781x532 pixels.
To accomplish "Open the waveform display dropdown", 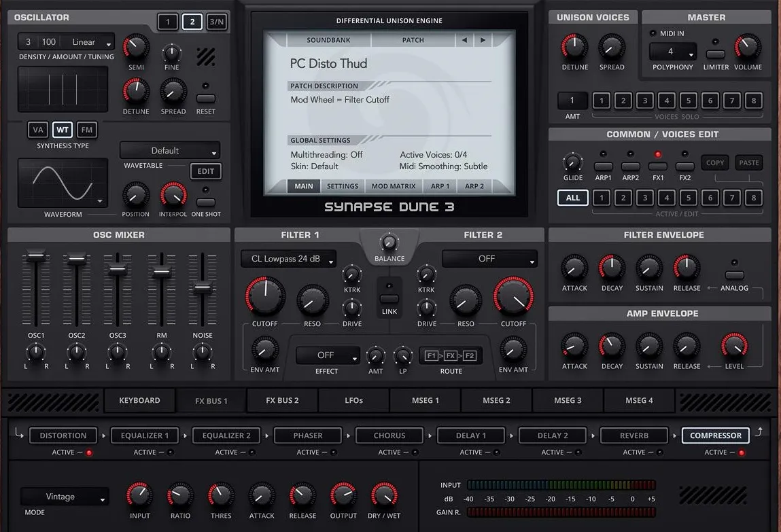I will pos(63,183).
